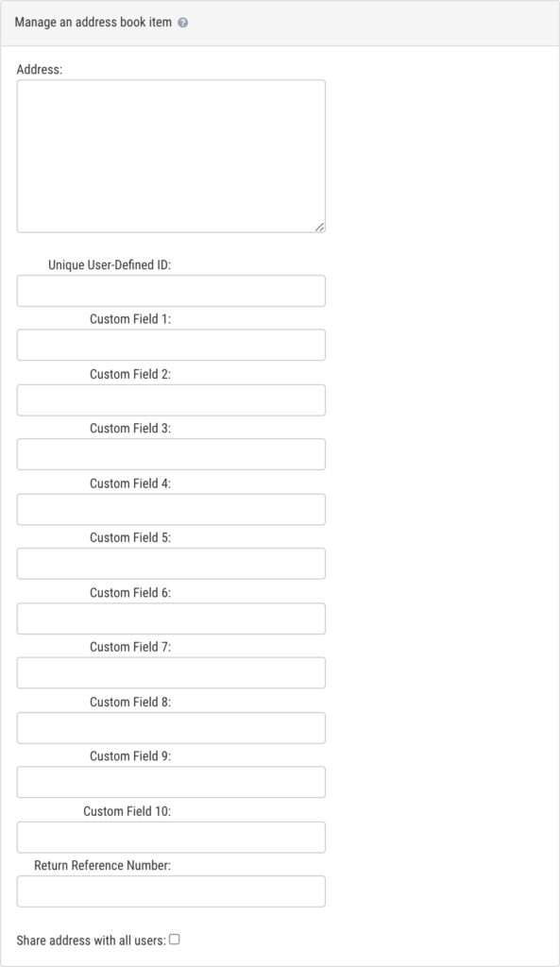The image size is (560, 967).
Task: Click the Unique User-Defined ID field
Action: point(170,290)
